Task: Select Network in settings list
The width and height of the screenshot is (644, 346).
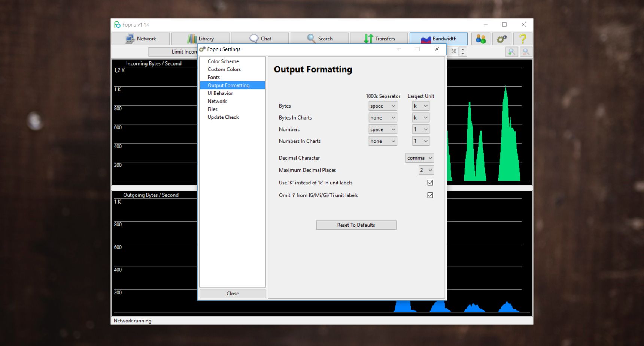Action: tap(217, 101)
